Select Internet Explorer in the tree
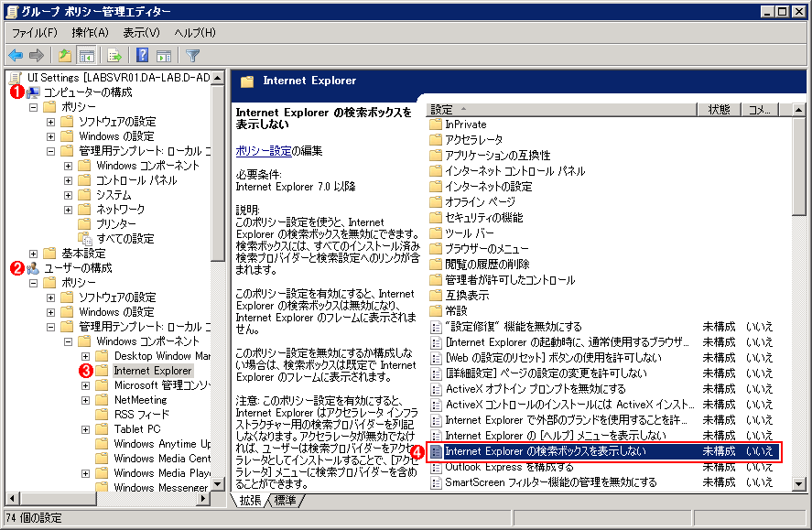Image resolution: width=812 pixels, height=530 pixels. (153, 371)
